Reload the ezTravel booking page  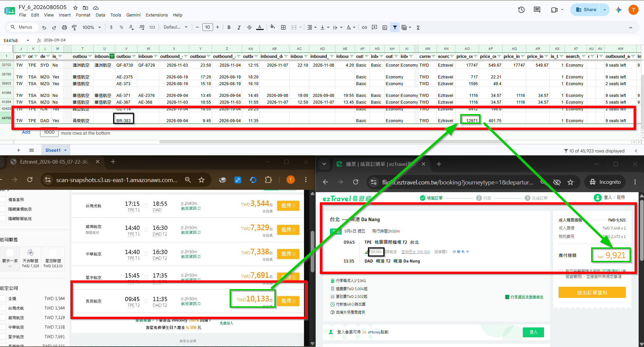pos(355,182)
